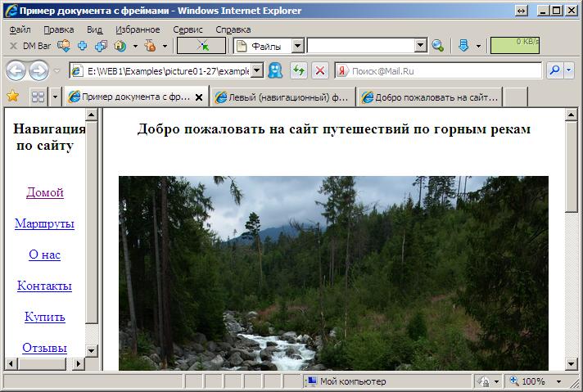Open the dropdown arrow beside the hand icon
This screenshot has width=583, height=392.
[165, 47]
